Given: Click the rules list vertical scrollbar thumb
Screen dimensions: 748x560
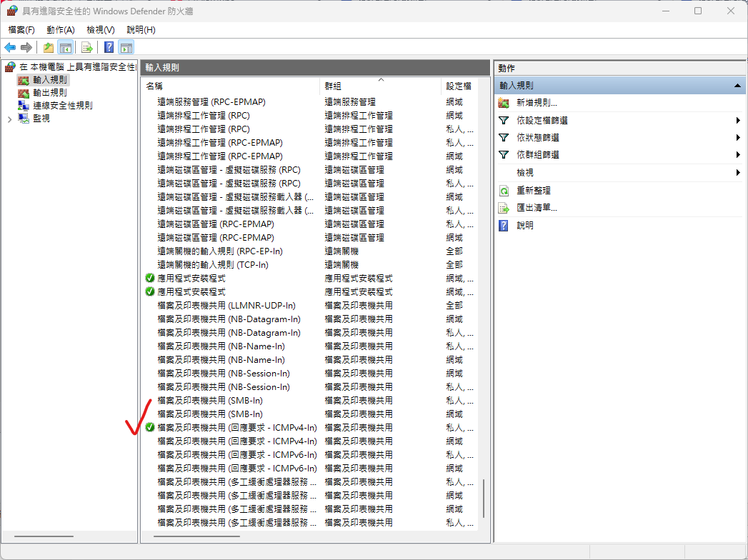Looking at the screenshot, I should pyautogui.click(x=484, y=499).
